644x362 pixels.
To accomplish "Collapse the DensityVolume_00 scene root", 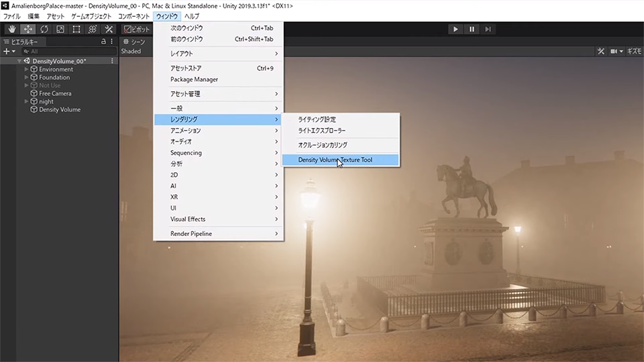I will [20, 61].
